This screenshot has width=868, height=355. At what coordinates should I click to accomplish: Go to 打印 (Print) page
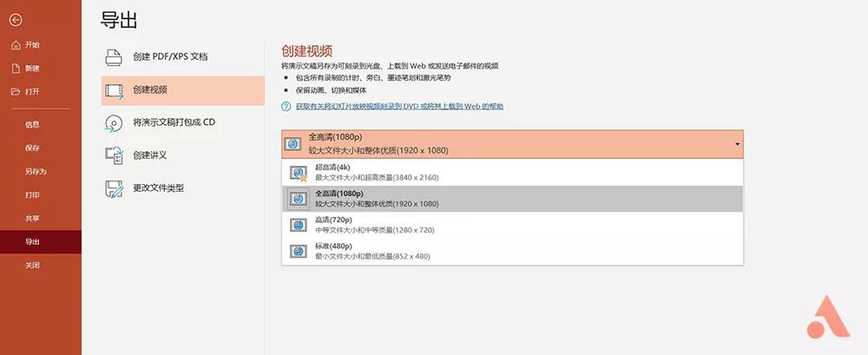41,195
